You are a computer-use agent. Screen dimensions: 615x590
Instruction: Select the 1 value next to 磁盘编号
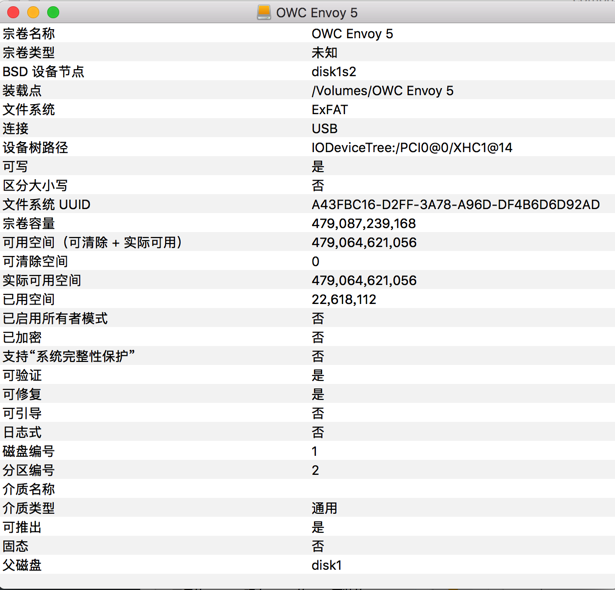(x=315, y=451)
